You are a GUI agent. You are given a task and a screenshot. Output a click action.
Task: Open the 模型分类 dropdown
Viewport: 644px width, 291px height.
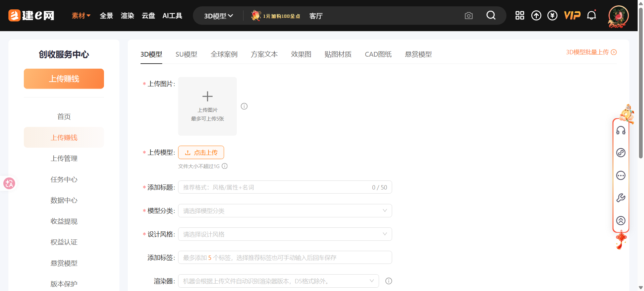[285, 211]
